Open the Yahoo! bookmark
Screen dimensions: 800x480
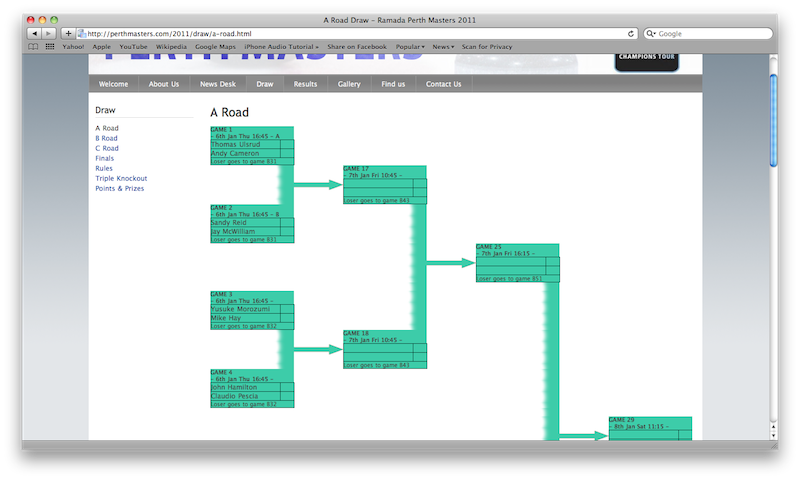(73, 46)
